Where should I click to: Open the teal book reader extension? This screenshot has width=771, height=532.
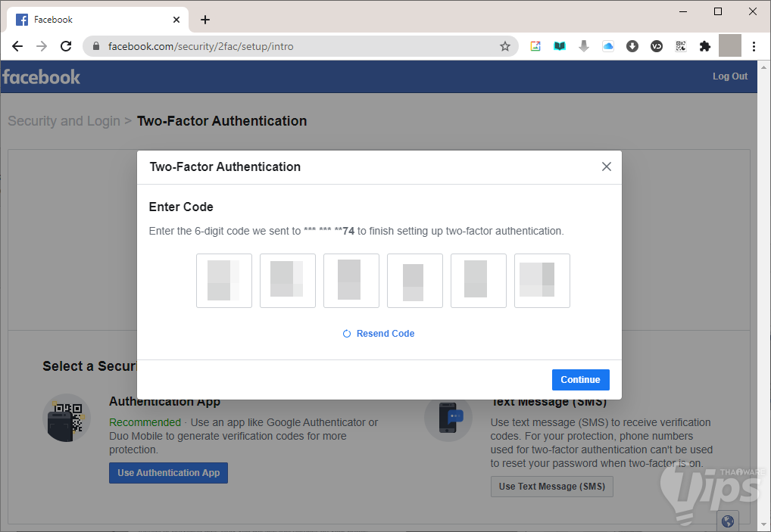point(560,46)
